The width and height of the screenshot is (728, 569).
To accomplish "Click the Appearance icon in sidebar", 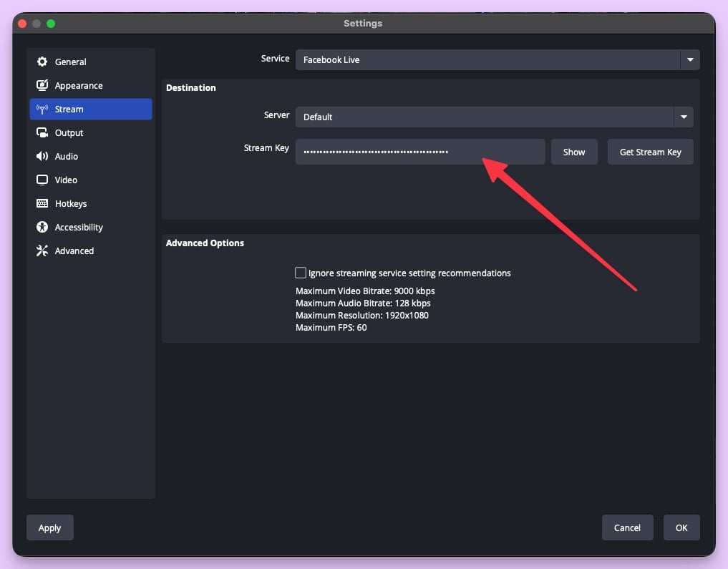I will click(42, 86).
